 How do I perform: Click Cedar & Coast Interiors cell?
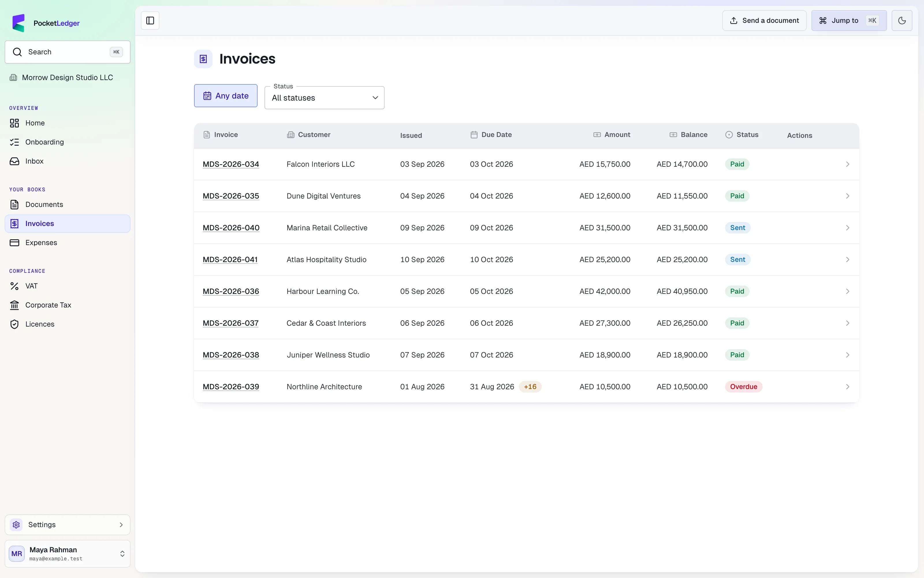tap(326, 323)
